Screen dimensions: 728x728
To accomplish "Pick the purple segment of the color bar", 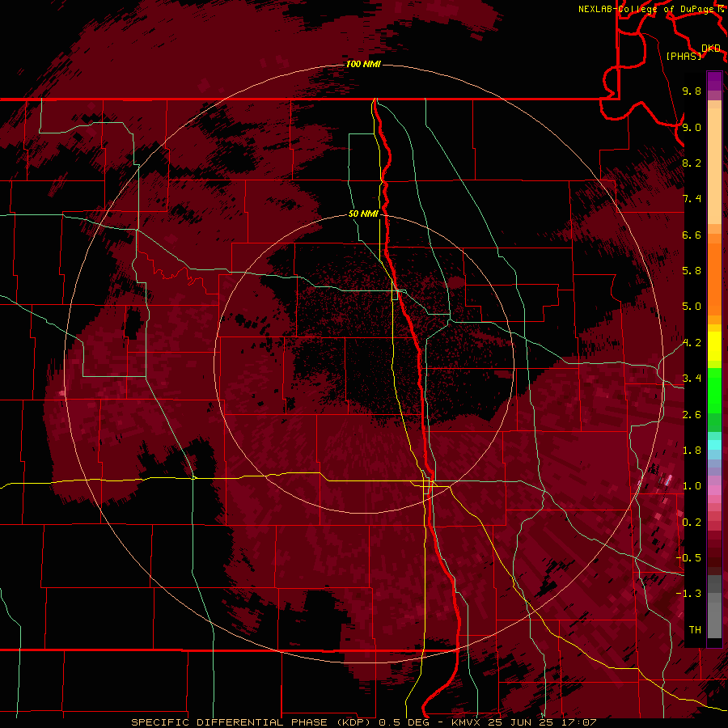I will [714, 81].
